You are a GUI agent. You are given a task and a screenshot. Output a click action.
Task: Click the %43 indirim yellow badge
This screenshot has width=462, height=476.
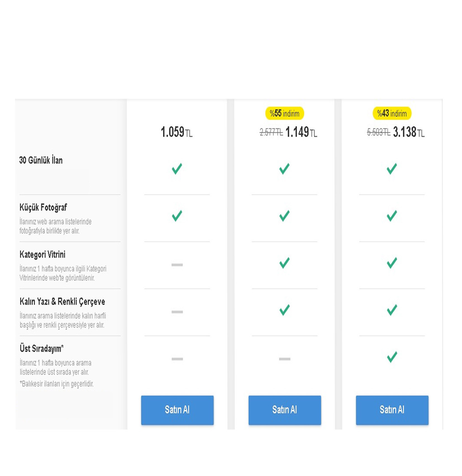pos(392,113)
